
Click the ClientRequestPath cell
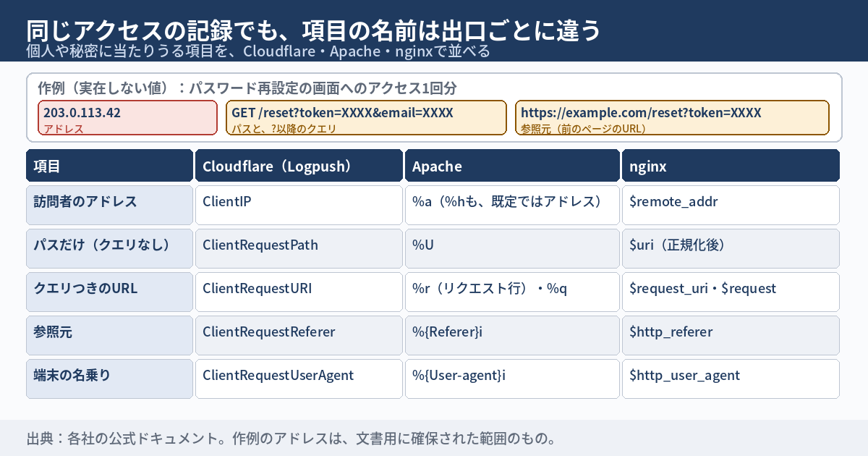pos(299,248)
